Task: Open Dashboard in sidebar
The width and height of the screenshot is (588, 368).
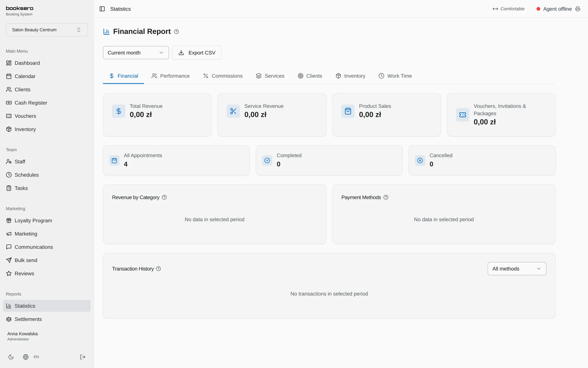Action: click(47, 63)
